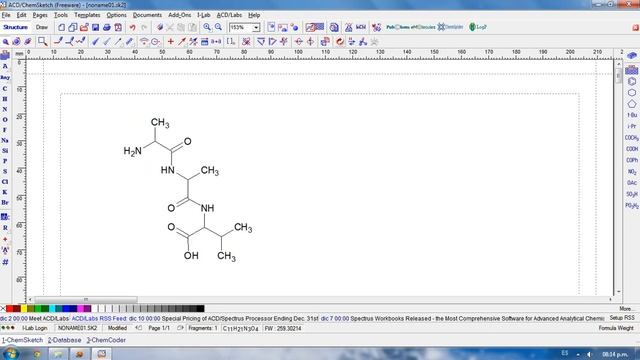
Task: Click the benzene ring template in the right palette
Action: [632, 81]
